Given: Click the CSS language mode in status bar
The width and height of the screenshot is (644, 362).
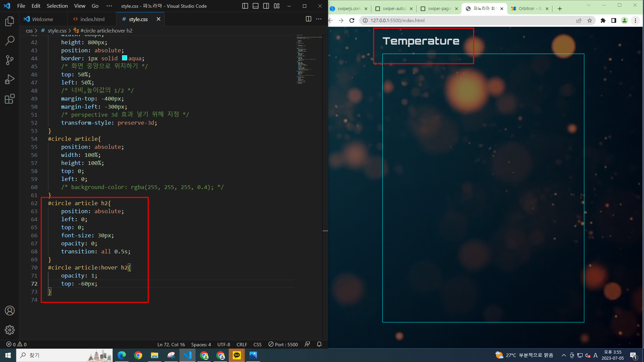Looking at the screenshot, I should (257, 344).
